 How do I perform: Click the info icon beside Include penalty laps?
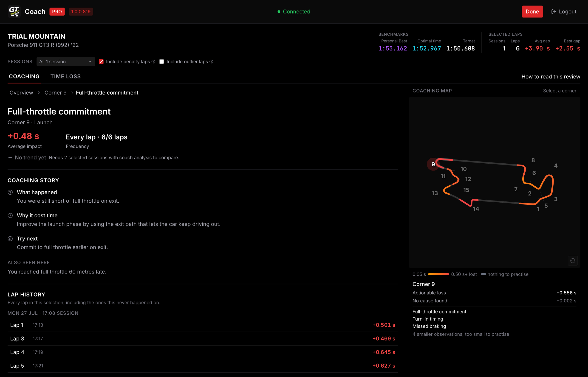coord(153,62)
